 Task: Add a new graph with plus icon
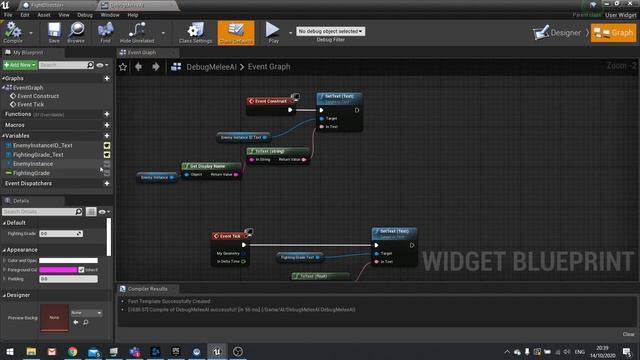[107, 78]
